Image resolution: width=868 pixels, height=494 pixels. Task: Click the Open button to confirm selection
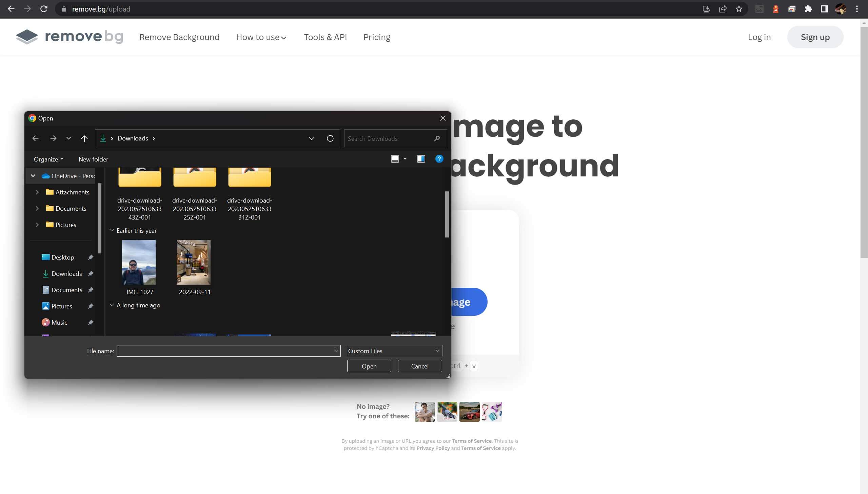tap(370, 366)
